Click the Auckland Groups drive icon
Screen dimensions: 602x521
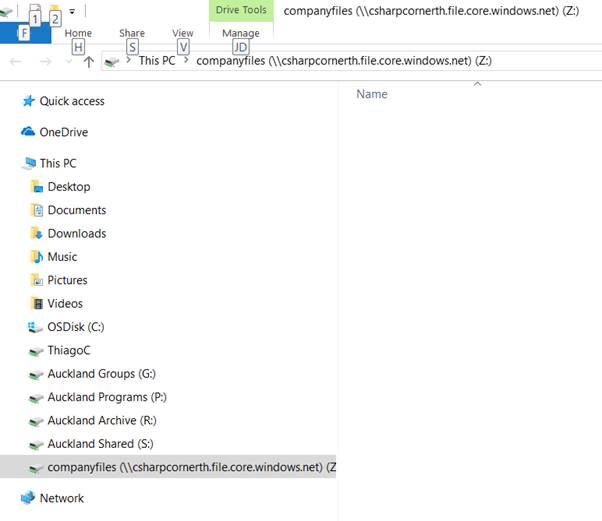tap(36, 375)
